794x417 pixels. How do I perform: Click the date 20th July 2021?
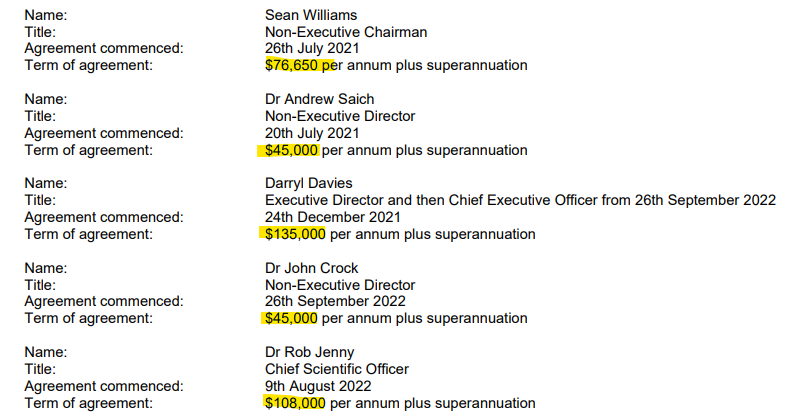(x=312, y=133)
